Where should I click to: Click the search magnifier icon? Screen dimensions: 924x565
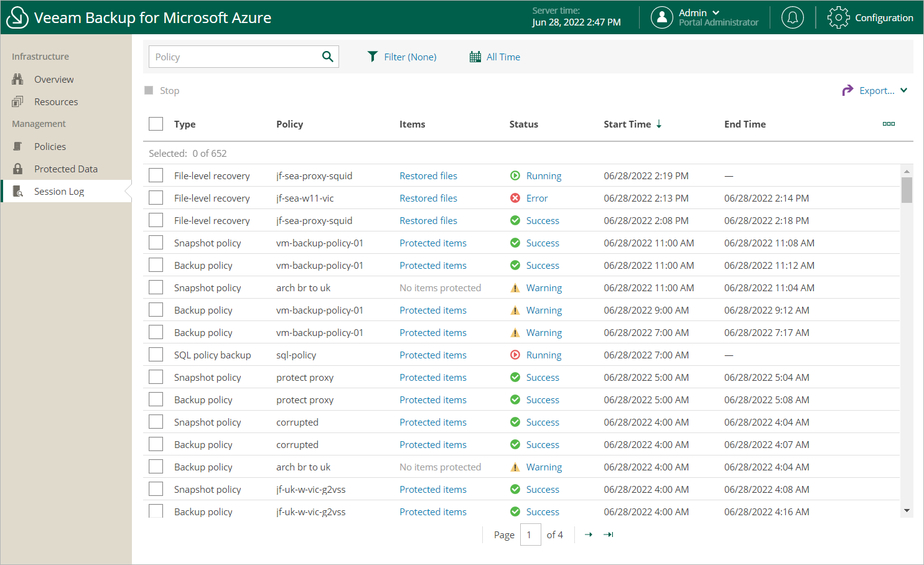[327, 57]
